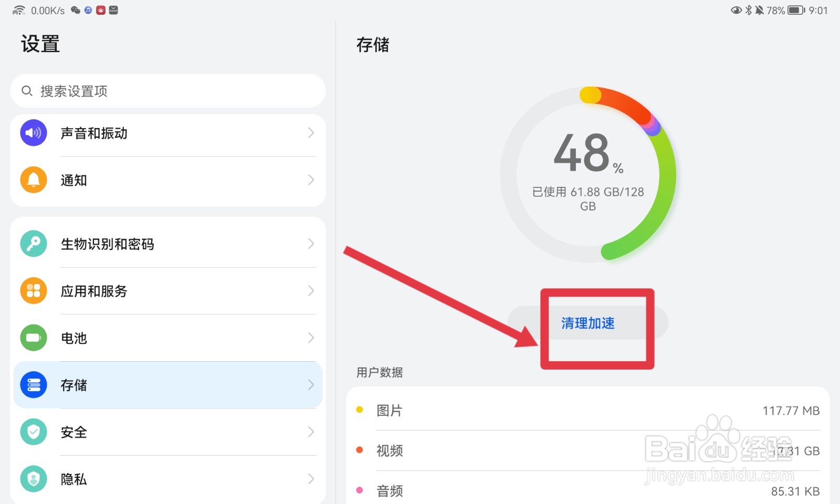This screenshot has width=840, height=504.
Task: Expand 存储 chevron arrow
Action: point(311,385)
